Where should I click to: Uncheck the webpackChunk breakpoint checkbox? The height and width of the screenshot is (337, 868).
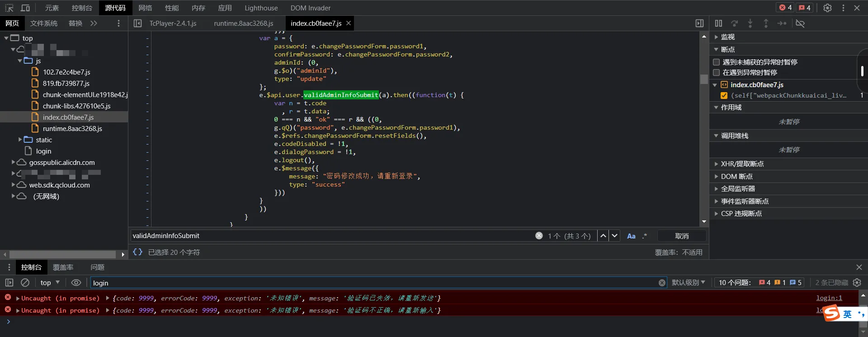[x=724, y=95]
